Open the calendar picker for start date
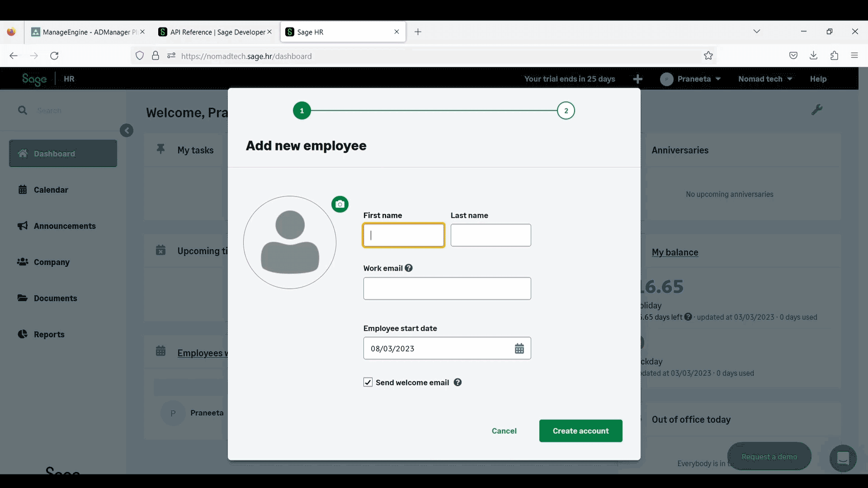868x488 pixels. coord(519,348)
